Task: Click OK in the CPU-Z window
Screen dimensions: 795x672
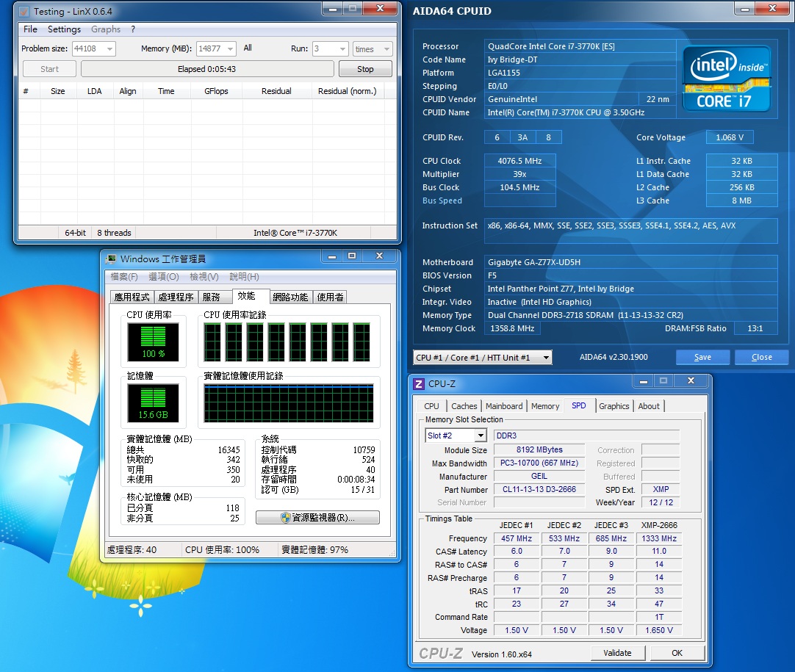Action: (677, 653)
